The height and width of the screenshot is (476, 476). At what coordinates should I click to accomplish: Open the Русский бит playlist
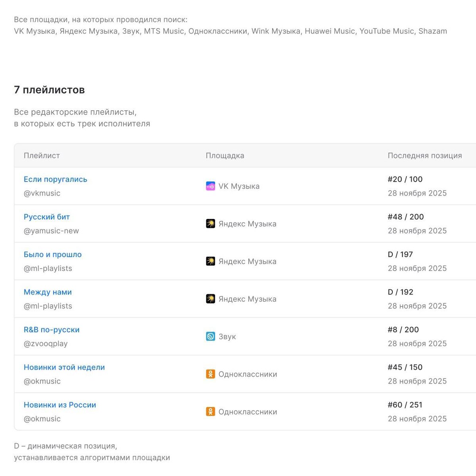46,217
